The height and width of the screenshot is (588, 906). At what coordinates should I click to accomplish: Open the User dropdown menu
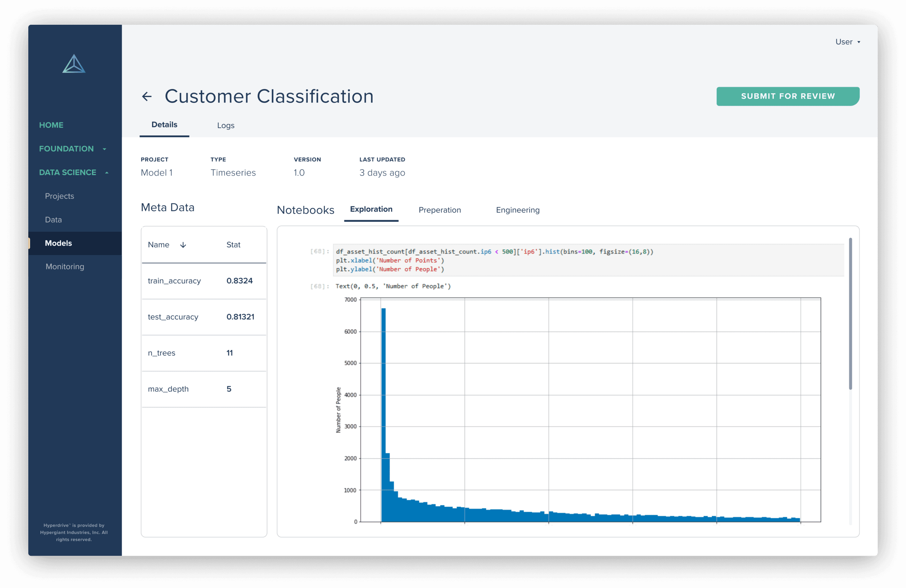point(847,42)
